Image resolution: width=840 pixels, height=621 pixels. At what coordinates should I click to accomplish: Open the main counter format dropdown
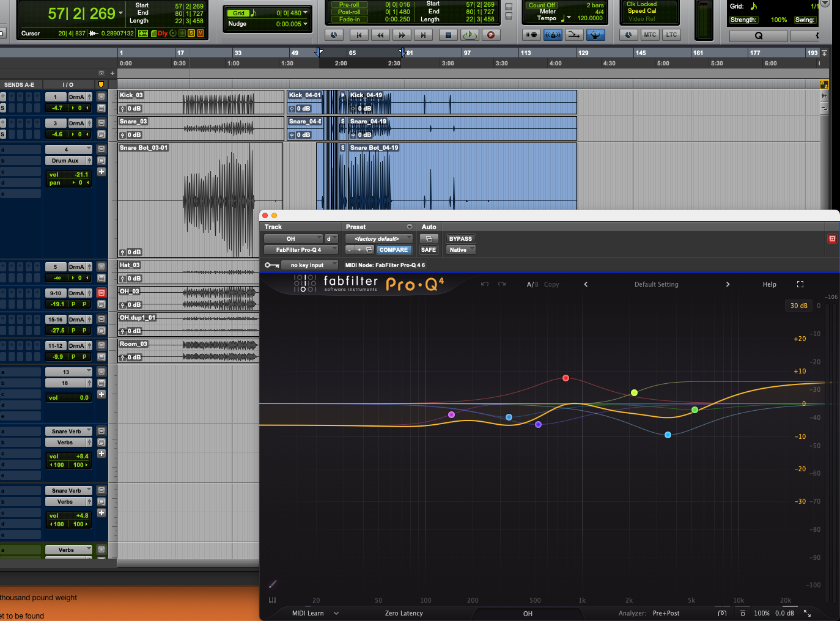click(121, 13)
